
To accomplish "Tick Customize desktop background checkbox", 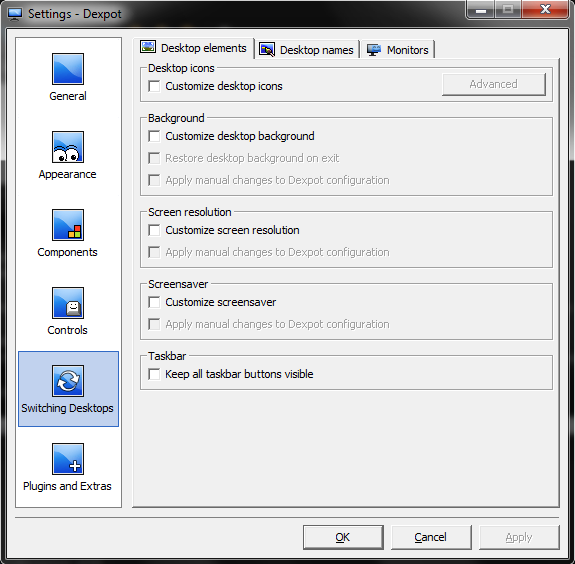I will [154, 136].
